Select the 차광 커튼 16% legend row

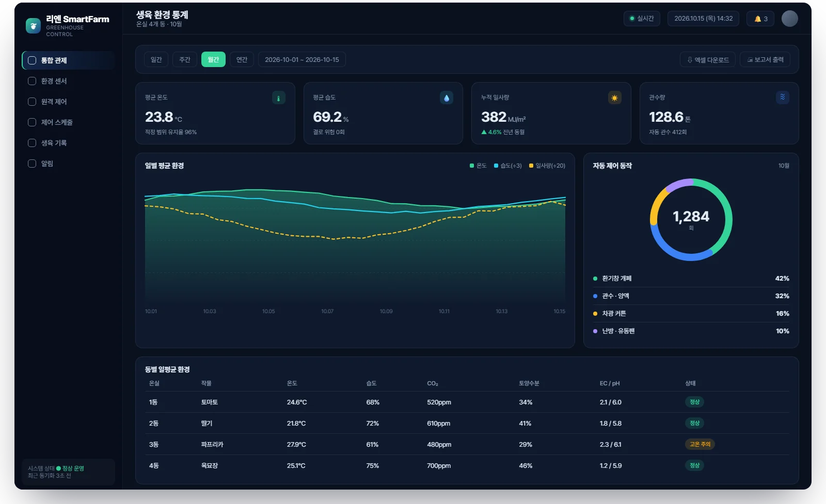[691, 314]
